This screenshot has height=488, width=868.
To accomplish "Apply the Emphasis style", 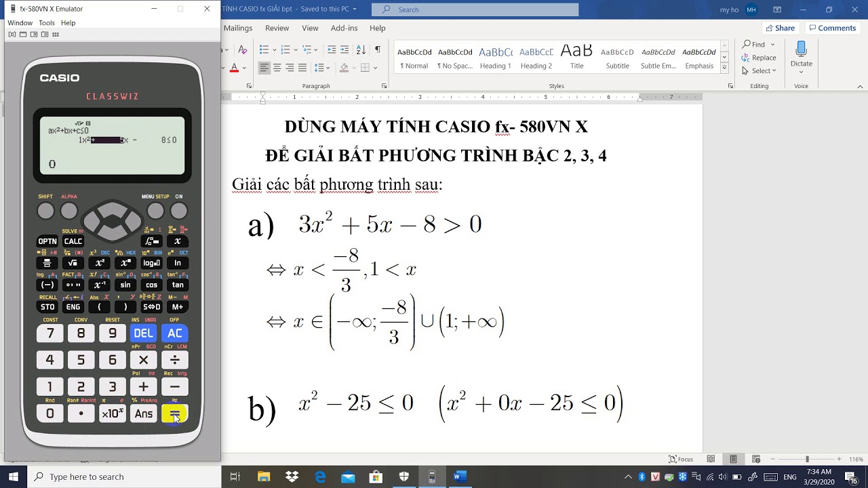I will pos(699,58).
